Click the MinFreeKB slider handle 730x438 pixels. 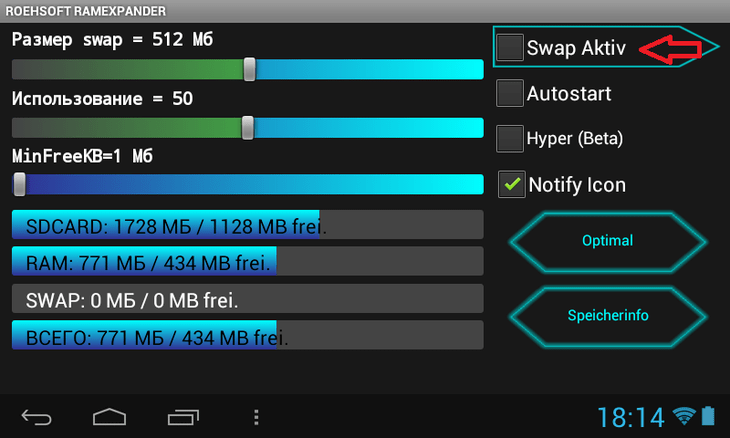[19, 184]
